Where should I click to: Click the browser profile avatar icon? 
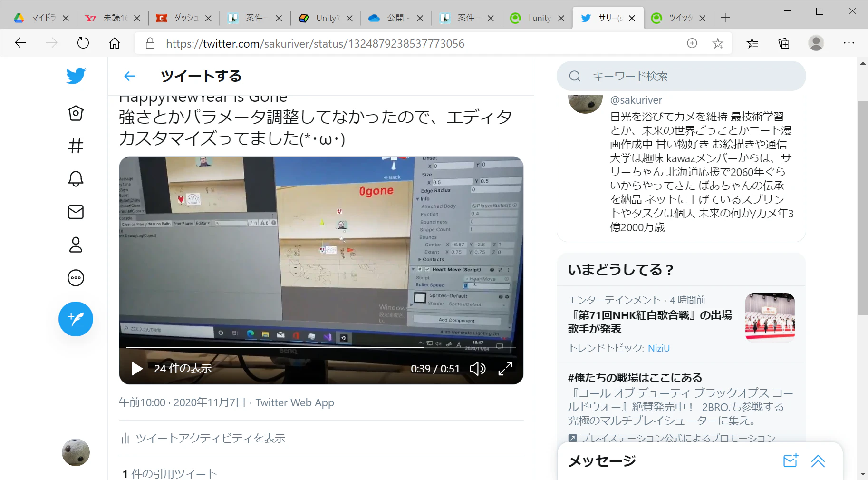click(816, 43)
